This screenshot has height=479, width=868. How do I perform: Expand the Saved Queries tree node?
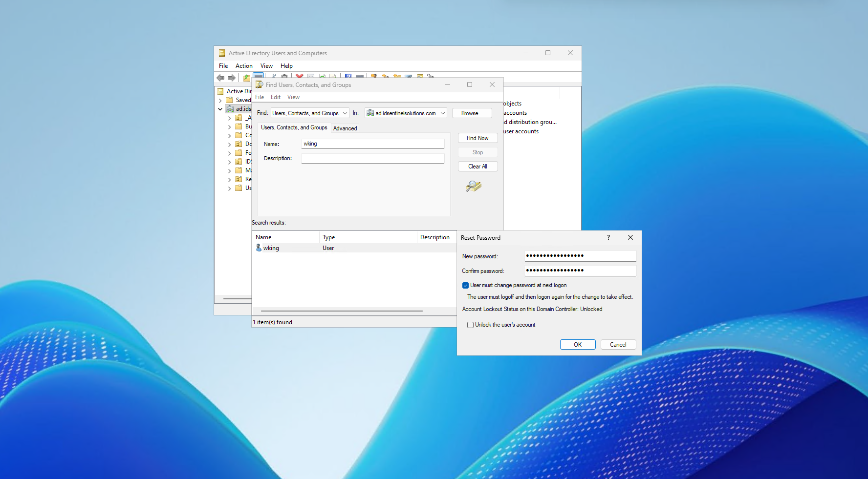click(x=220, y=101)
